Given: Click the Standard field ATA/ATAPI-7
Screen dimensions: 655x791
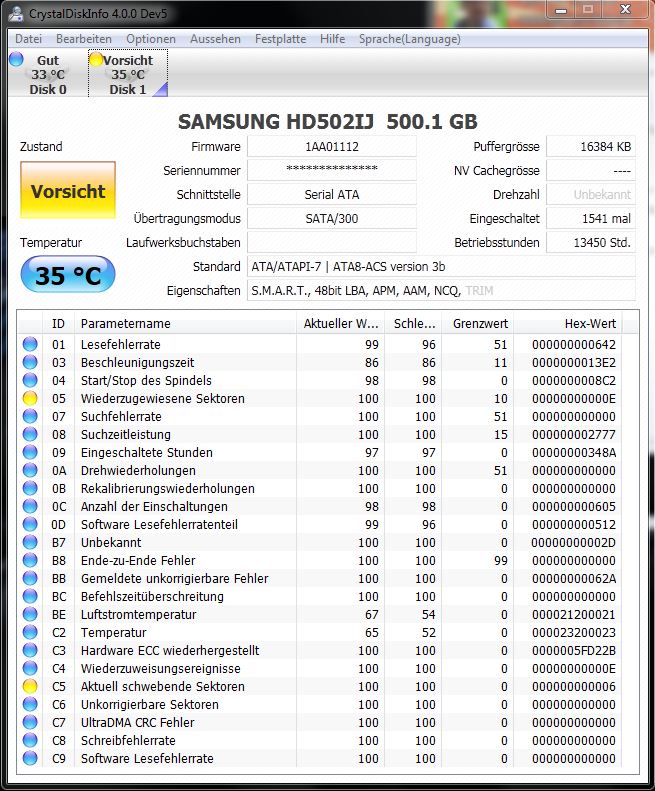Looking at the screenshot, I should pos(441,266).
